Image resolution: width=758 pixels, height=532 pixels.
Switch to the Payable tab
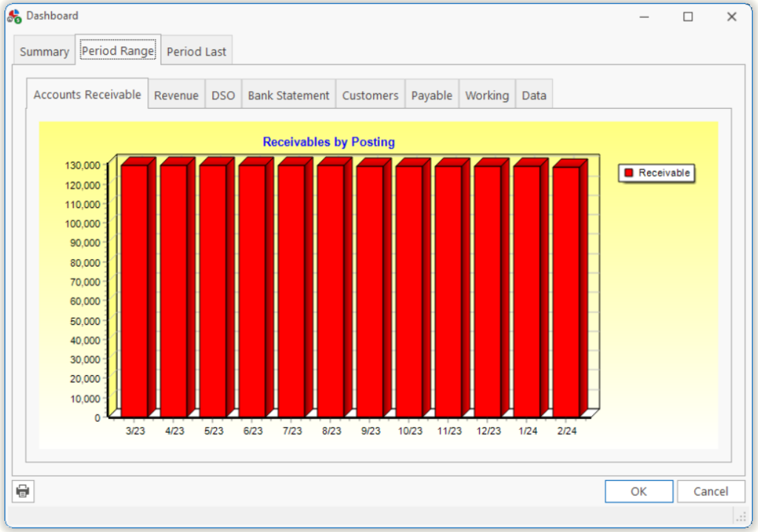[432, 95]
